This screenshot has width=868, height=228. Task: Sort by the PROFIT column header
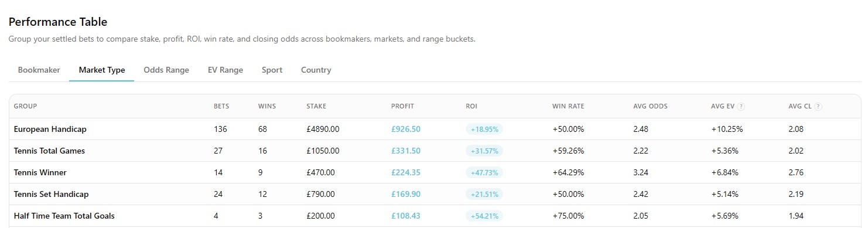[402, 107]
